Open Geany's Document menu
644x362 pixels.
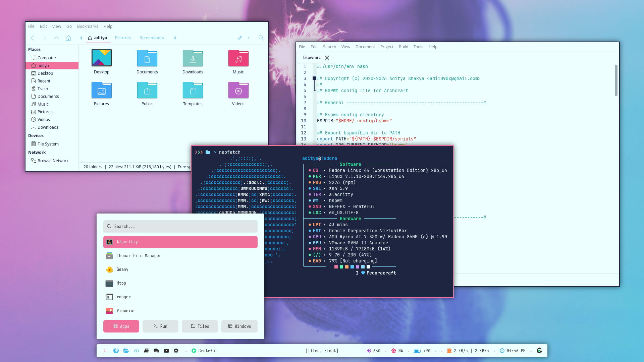[365, 47]
